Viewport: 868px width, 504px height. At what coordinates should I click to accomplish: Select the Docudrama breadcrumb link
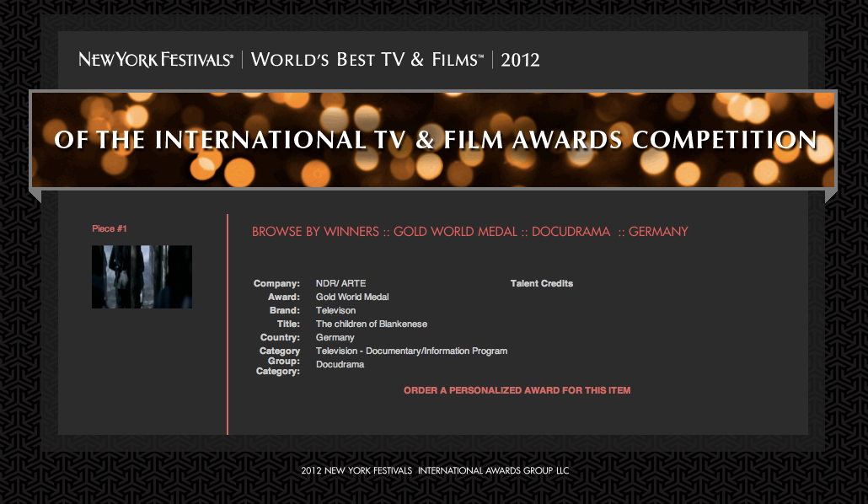point(571,232)
